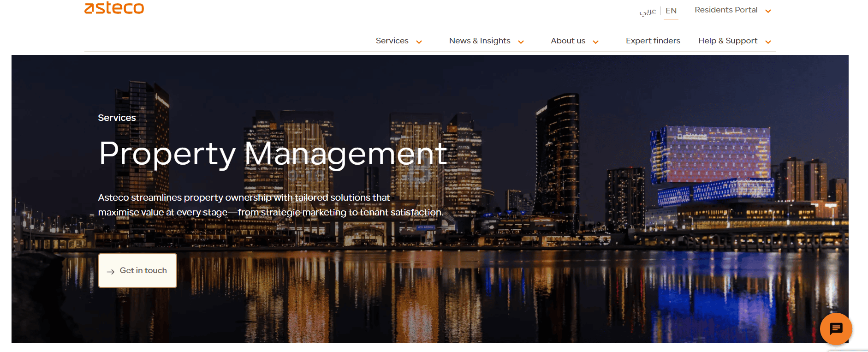Open the chat message bubble icon
The height and width of the screenshot is (352, 868).
click(836, 329)
